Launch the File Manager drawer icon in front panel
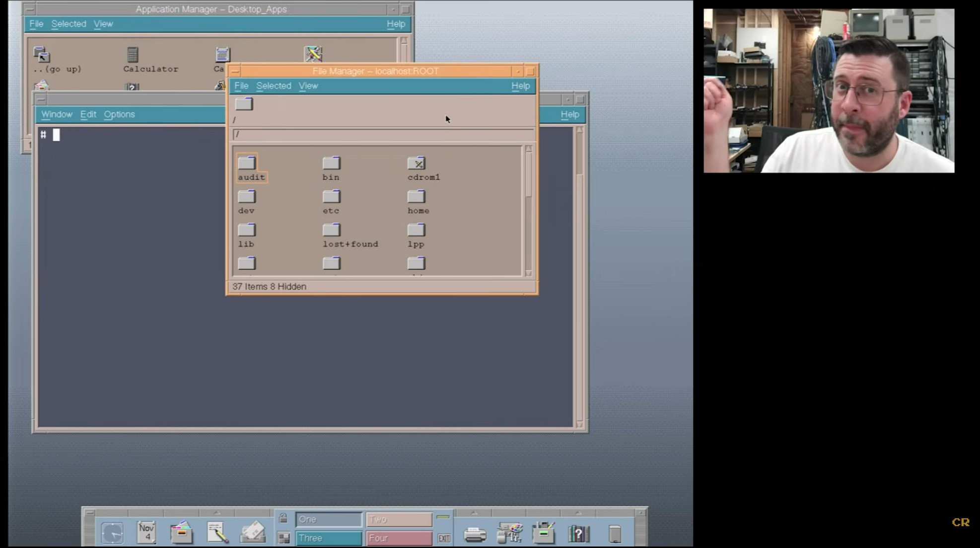This screenshot has height=548, width=980. pos(181,533)
